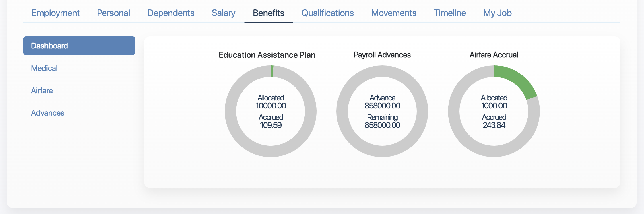Click the Airfare Accrual donut chart
The height and width of the screenshot is (214, 644).
(x=494, y=111)
